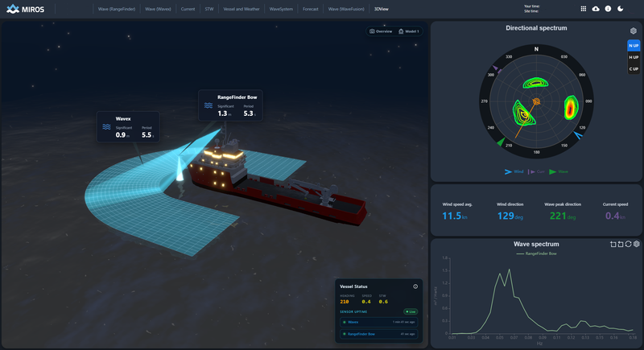Click the Wave spectrum refresh icon
The height and width of the screenshot is (350, 644).
[x=629, y=244]
